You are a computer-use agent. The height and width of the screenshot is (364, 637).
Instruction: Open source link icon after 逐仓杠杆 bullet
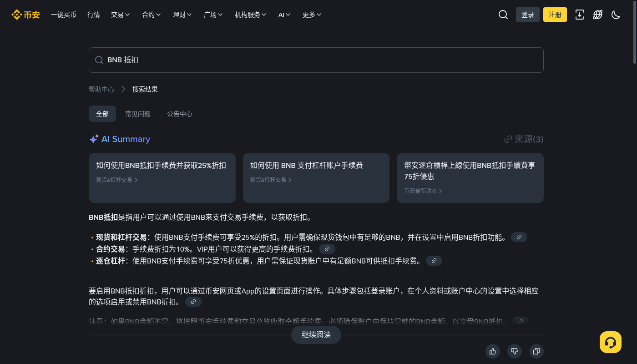(434, 261)
